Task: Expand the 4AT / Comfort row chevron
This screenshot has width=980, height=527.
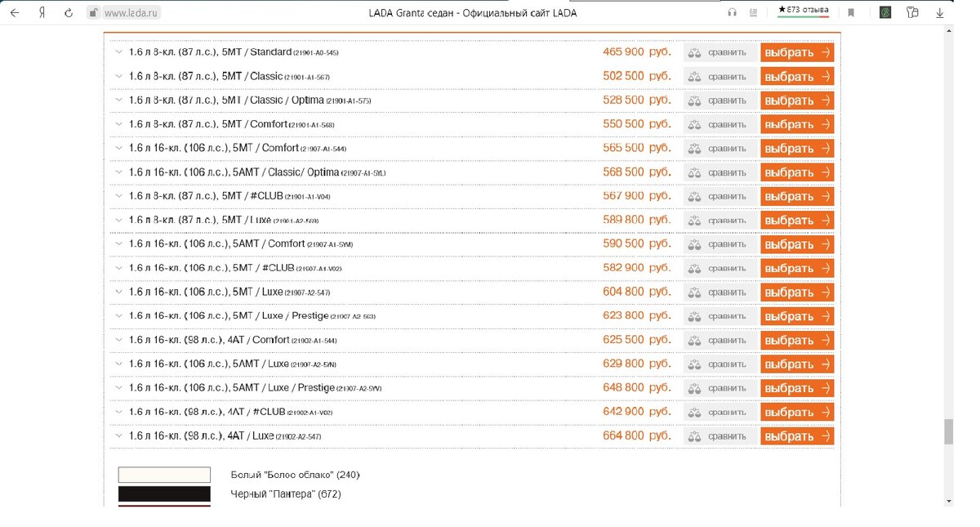Action: click(x=118, y=340)
